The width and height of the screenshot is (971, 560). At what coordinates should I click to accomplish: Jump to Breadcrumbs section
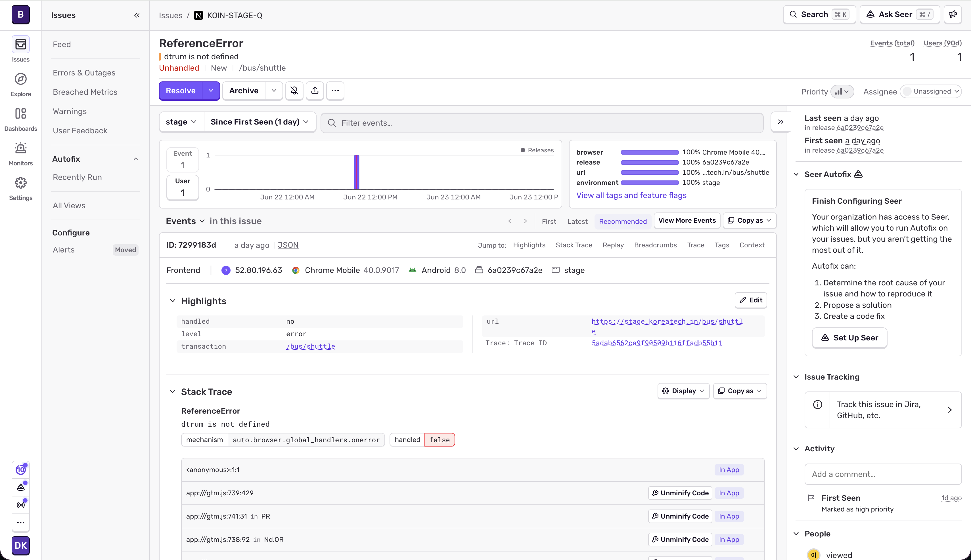(655, 245)
